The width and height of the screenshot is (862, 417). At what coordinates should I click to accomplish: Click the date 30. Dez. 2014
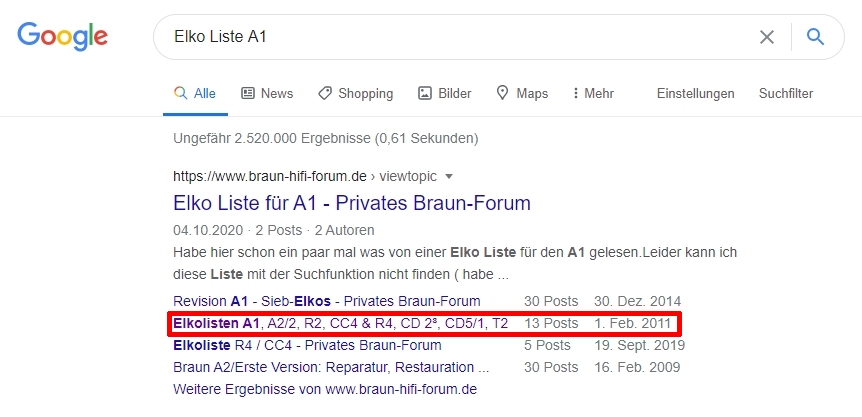click(x=637, y=301)
